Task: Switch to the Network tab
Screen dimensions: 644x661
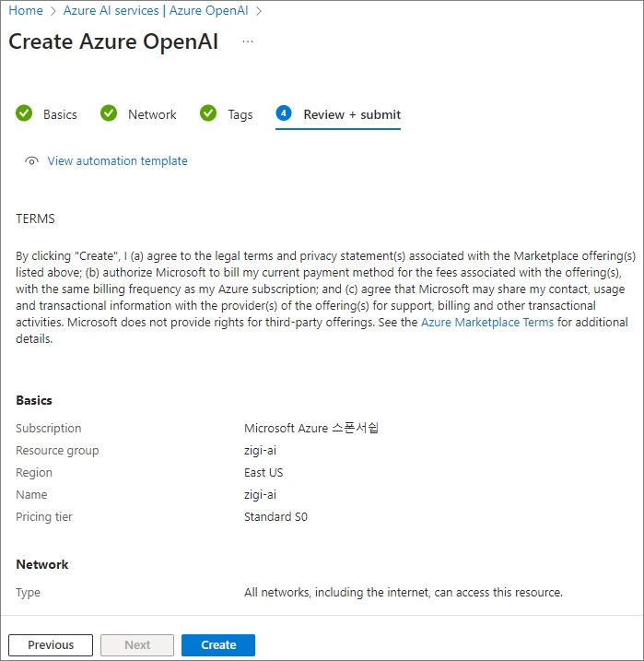Action: click(x=152, y=114)
